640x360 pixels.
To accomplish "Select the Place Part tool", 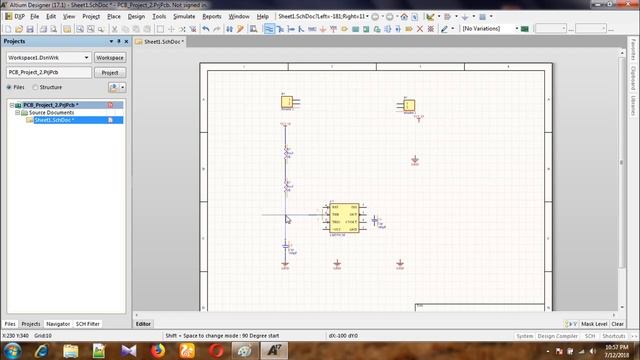I will [344, 29].
